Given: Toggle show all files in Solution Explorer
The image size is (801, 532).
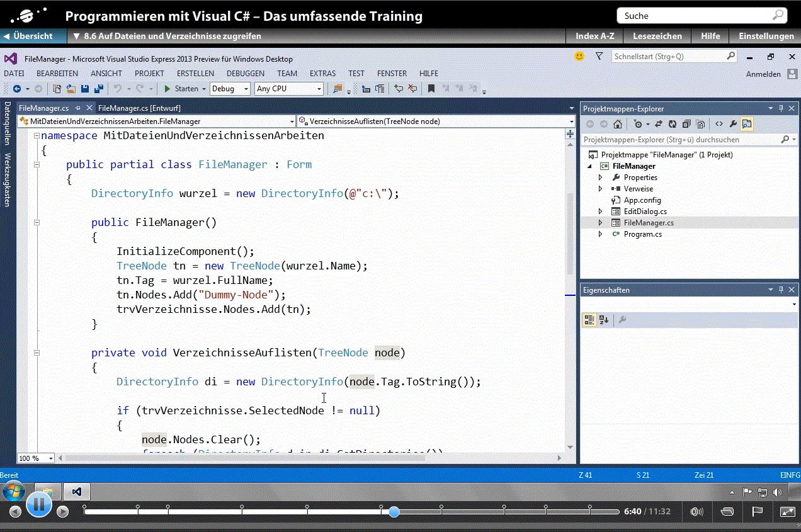Looking at the screenshot, I should pos(700,124).
